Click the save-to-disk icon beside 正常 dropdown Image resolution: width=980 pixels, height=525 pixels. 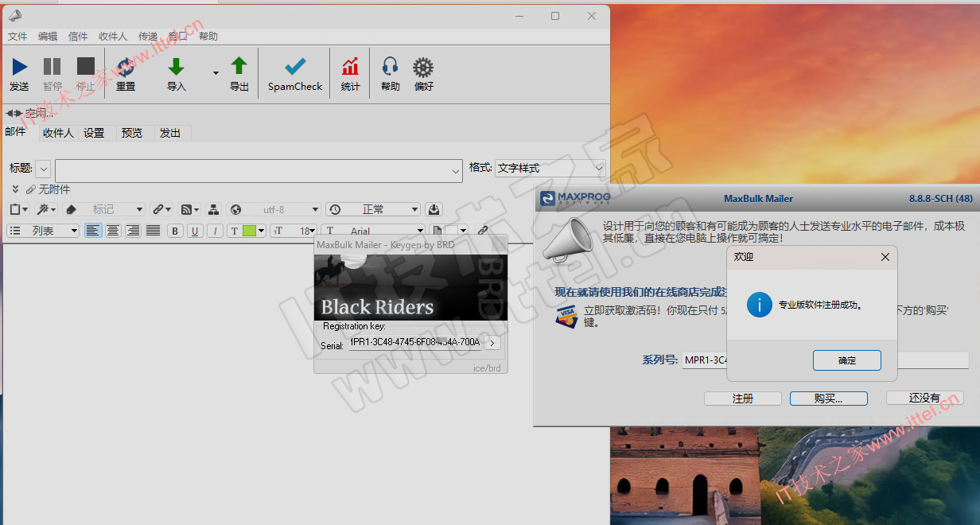pyautogui.click(x=434, y=209)
